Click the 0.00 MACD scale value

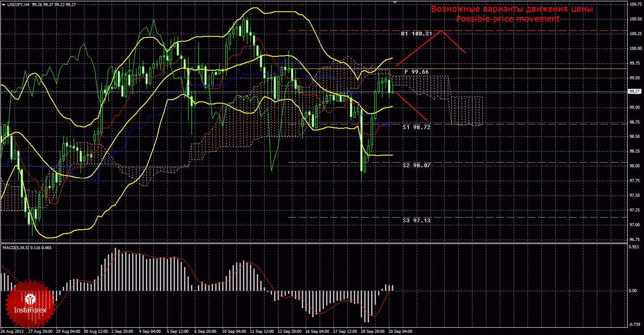(633, 291)
